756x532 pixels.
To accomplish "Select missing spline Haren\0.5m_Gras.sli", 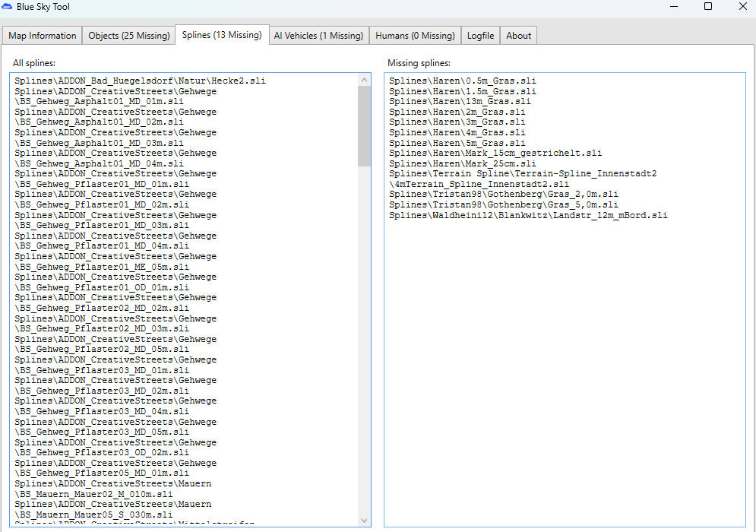I will click(x=462, y=81).
